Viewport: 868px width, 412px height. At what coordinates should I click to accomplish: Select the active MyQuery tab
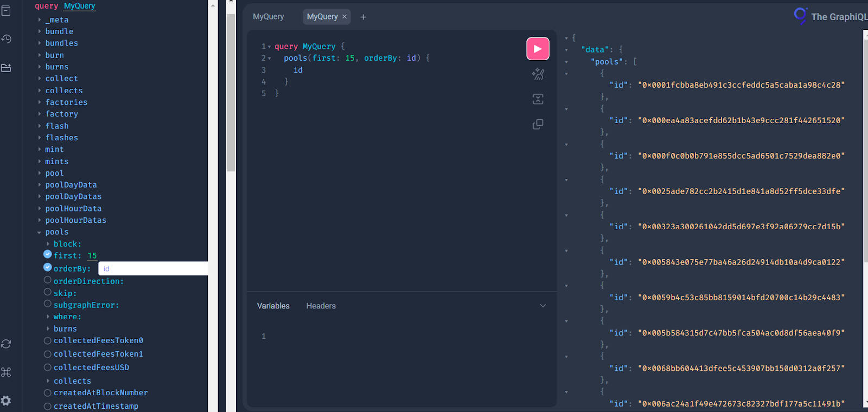pyautogui.click(x=322, y=17)
